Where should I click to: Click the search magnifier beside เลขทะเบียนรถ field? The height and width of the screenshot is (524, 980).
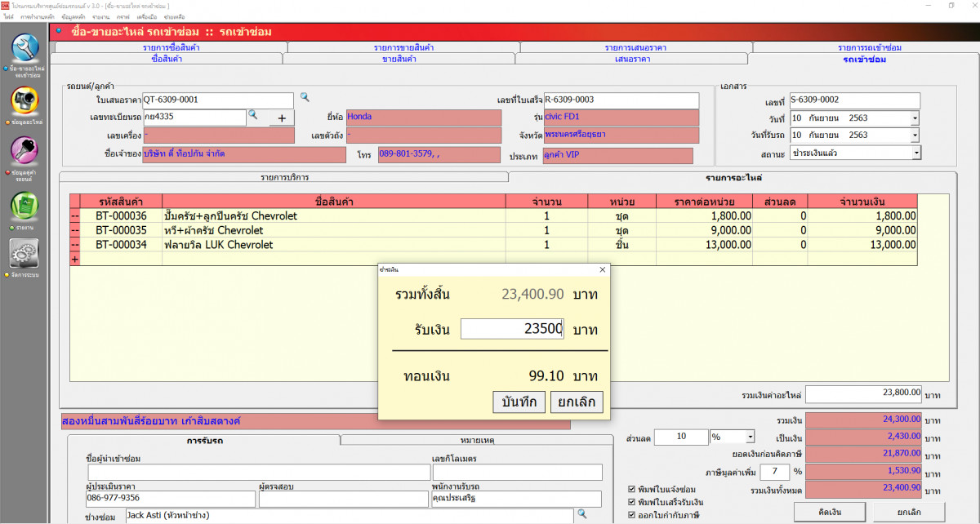click(x=253, y=116)
